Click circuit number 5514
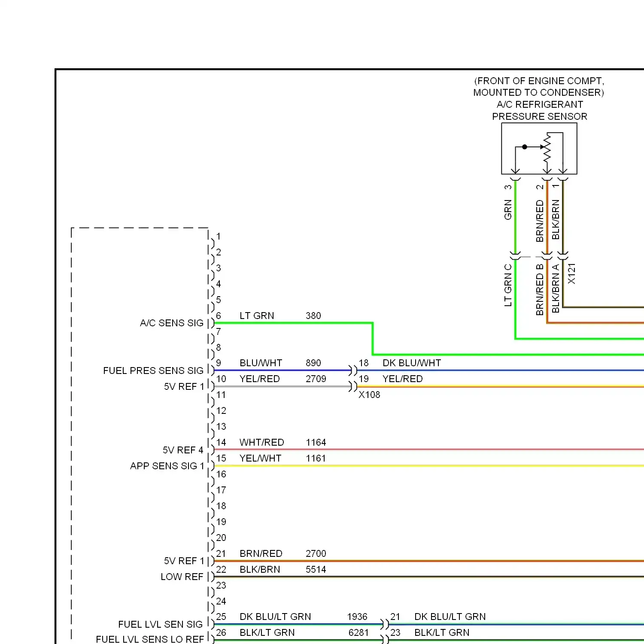The width and height of the screenshot is (644, 644). (316, 569)
